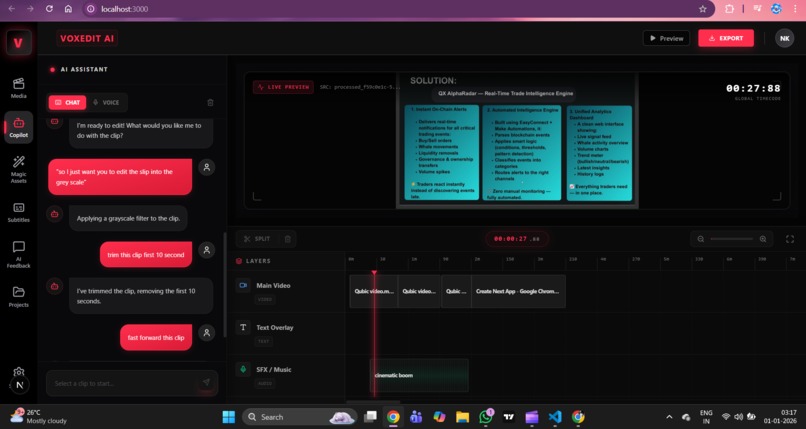Select the first Qubic video clip
The width and height of the screenshot is (806, 429).
[373, 291]
